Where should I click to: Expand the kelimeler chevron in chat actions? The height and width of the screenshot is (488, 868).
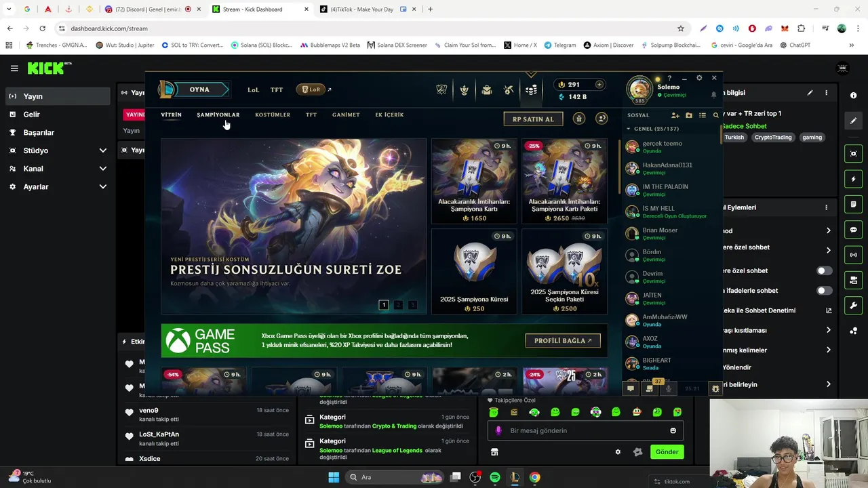point(828,350)
